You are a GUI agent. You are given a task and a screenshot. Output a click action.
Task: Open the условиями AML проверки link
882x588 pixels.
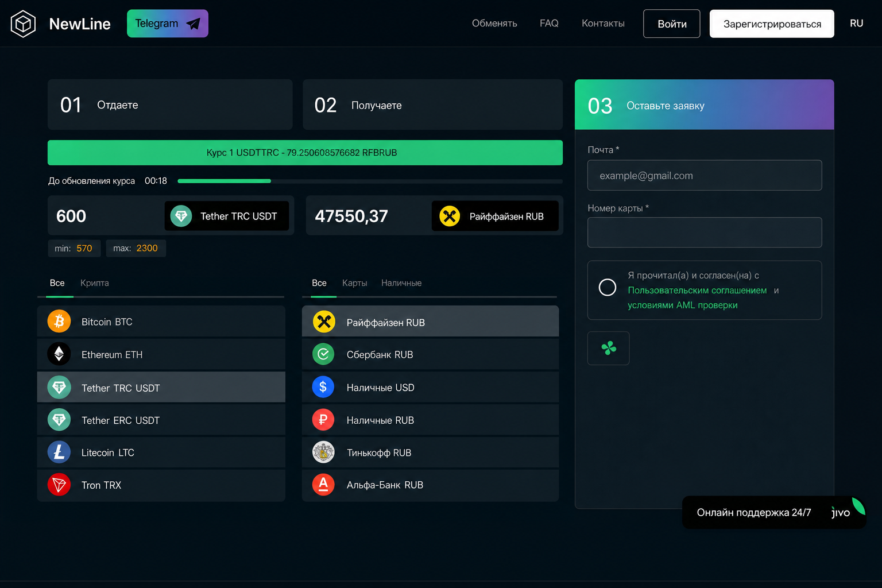(682, 305)
